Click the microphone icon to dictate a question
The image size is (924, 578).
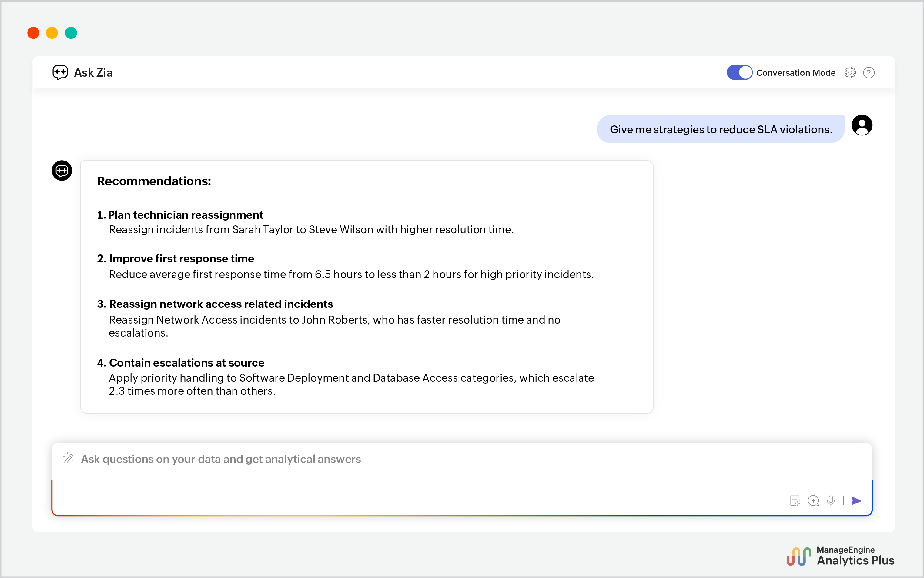pyautogui.click(x=831, y=500)
